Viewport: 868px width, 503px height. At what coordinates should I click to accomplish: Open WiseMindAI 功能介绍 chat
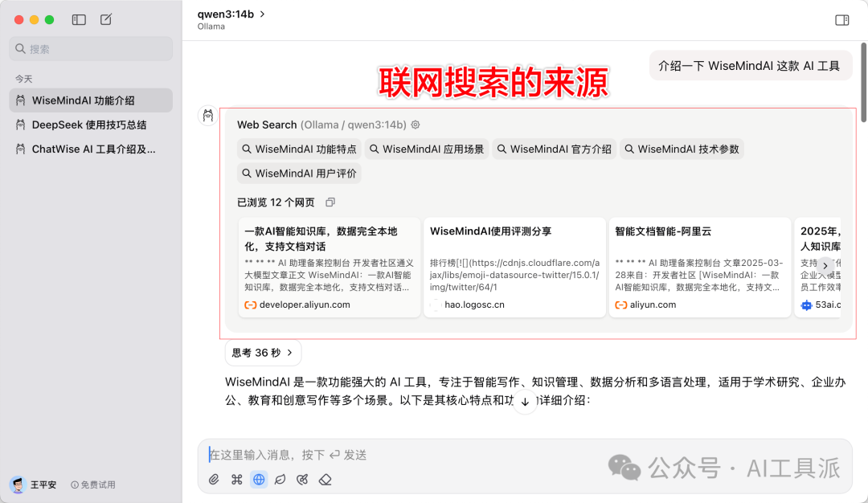pos(91,100)
